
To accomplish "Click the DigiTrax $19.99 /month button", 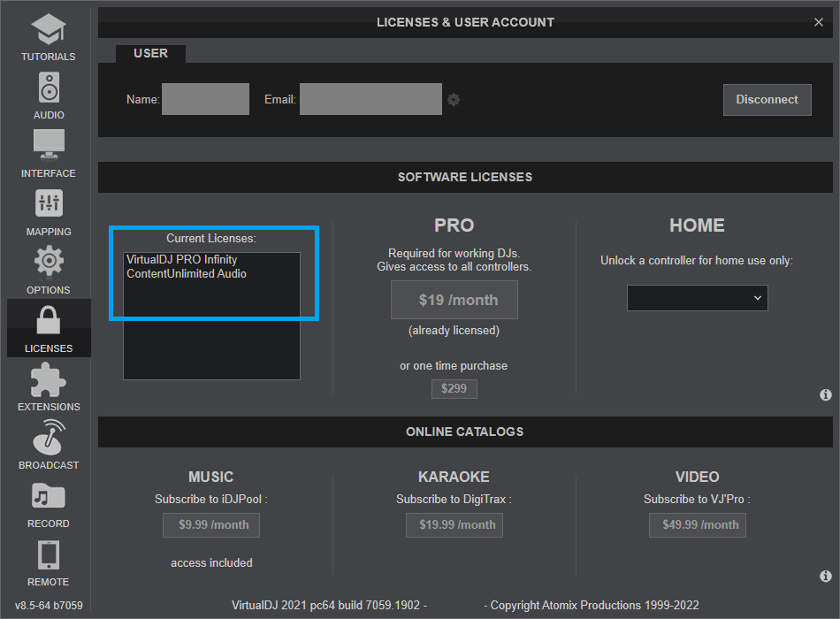I will point(454,525).
